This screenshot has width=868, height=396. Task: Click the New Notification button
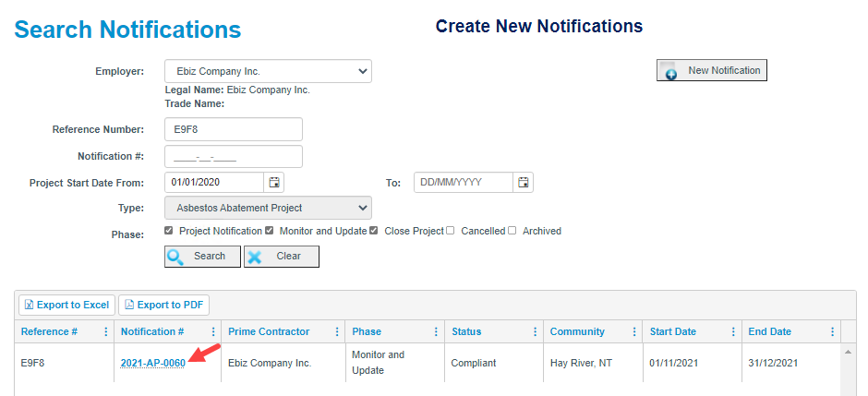pos(712,70)
